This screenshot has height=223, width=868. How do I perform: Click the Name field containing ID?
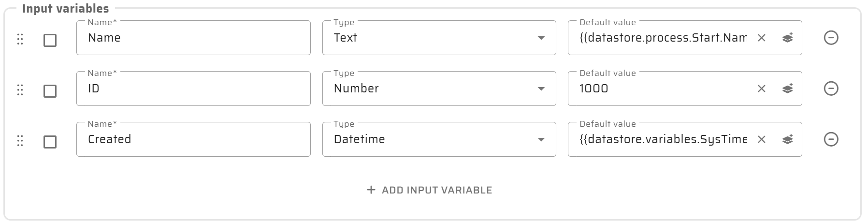tap(193, 89)
